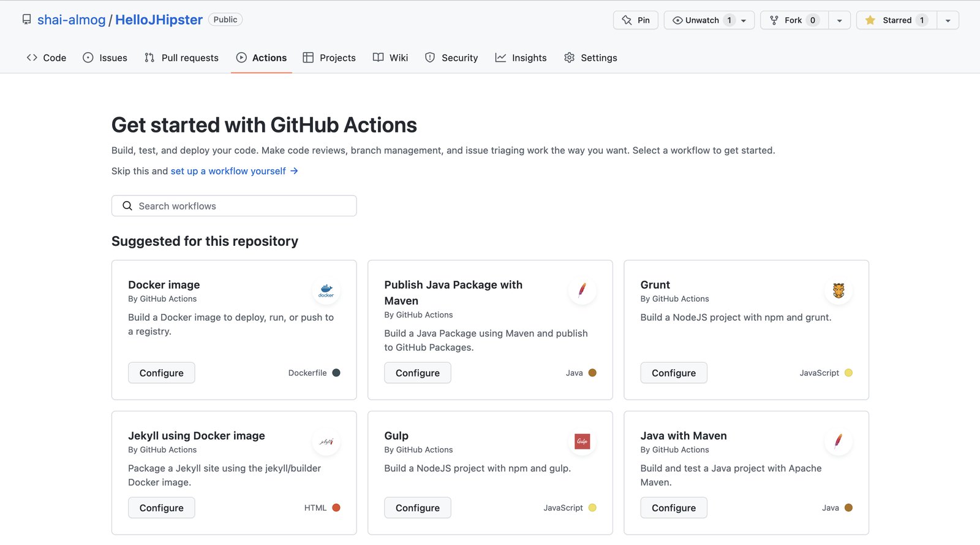The image size is (980, 545).
Task: Click the Jekyll logo icon
Action: click(326, 441)
